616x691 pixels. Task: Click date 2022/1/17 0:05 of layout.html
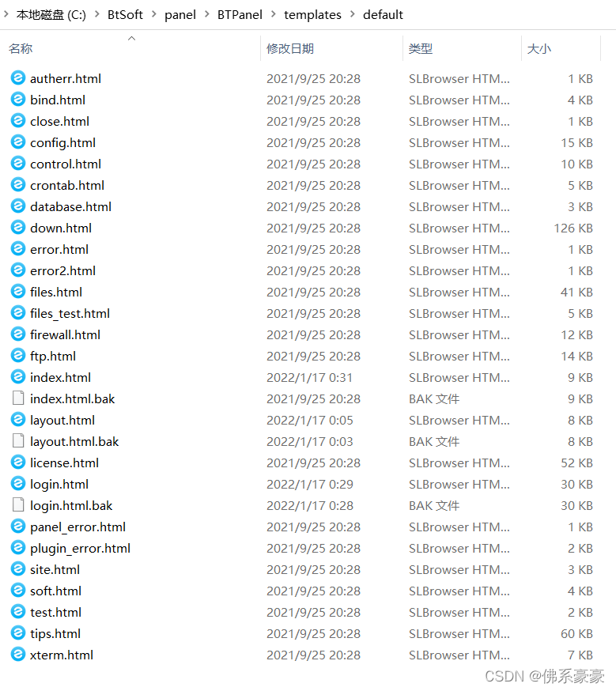click(x=309, y=421)
